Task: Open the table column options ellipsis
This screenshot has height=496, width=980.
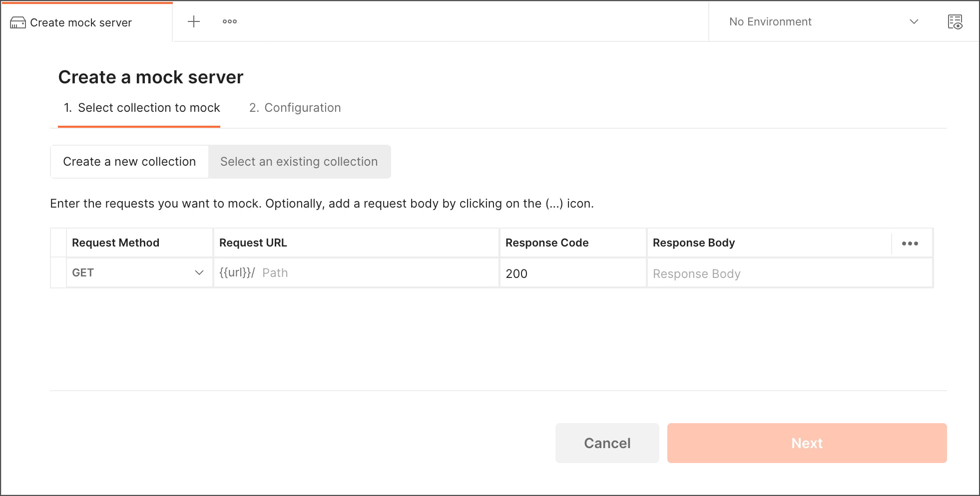Action: 910,244
